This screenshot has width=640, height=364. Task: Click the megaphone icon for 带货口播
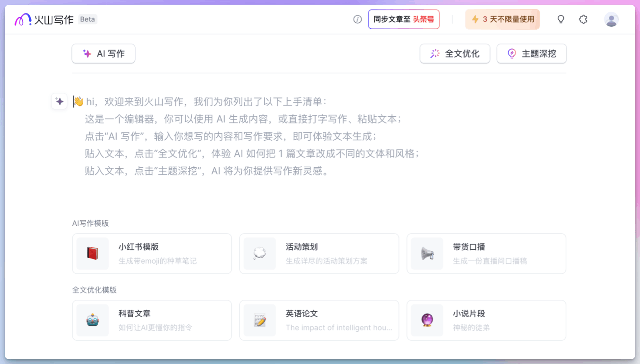(x=427, y=253)
